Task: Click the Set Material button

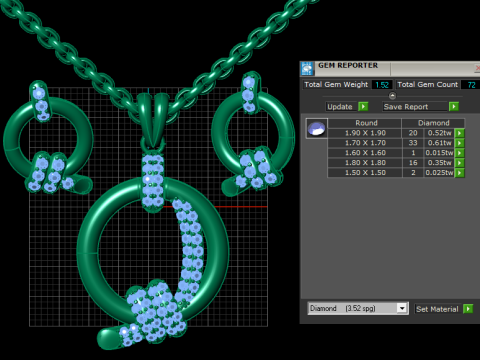Action: (437, 309)
